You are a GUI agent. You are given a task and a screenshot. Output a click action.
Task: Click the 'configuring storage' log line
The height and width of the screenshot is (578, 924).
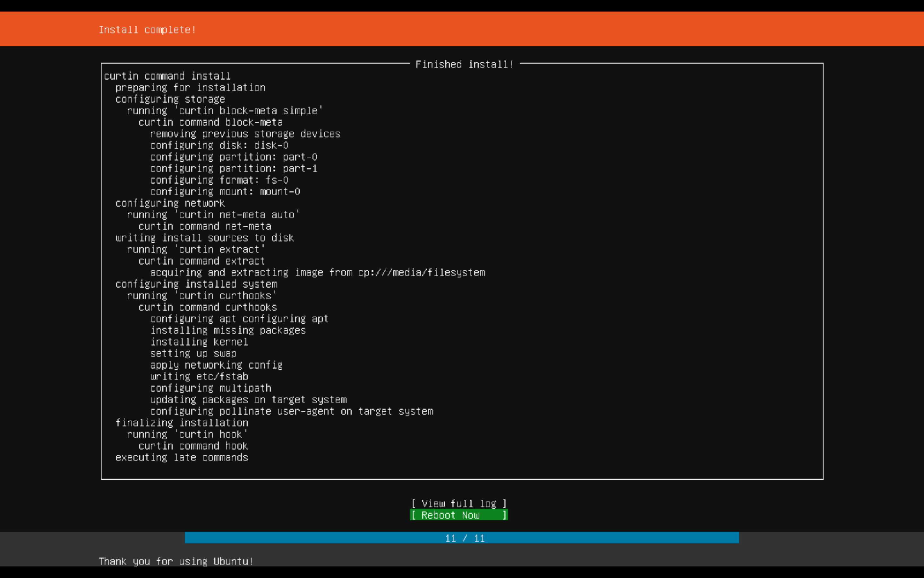coord(170,99)
